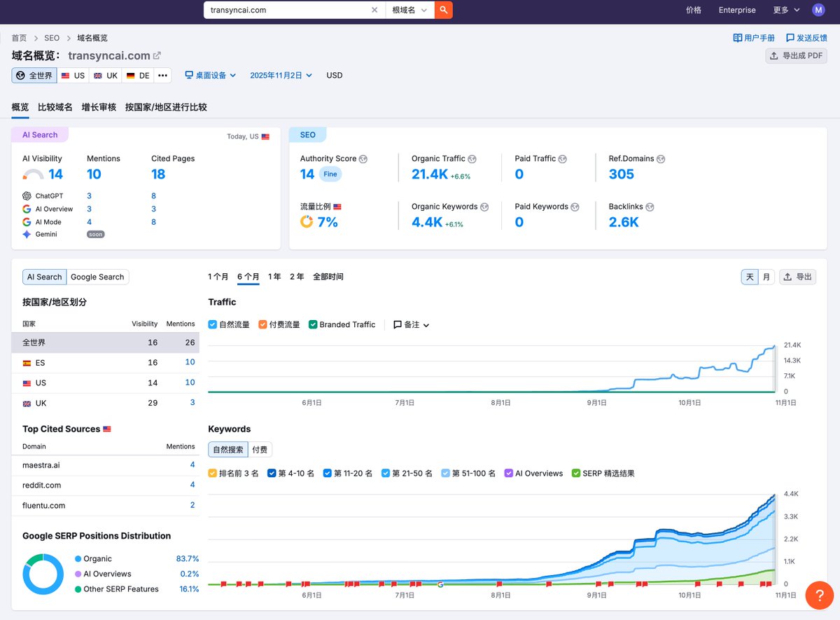
Task: Clear the domain search field with the X
Action: [374, 10]
